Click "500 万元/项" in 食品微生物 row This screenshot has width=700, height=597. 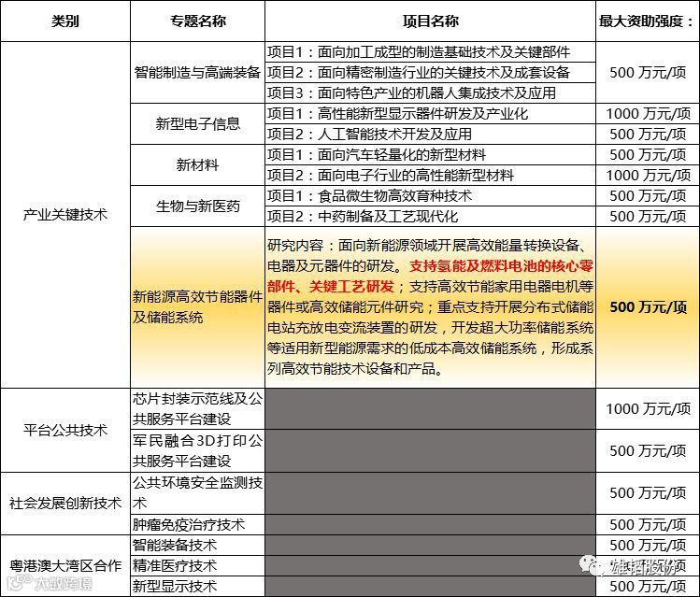click(648, 195)
